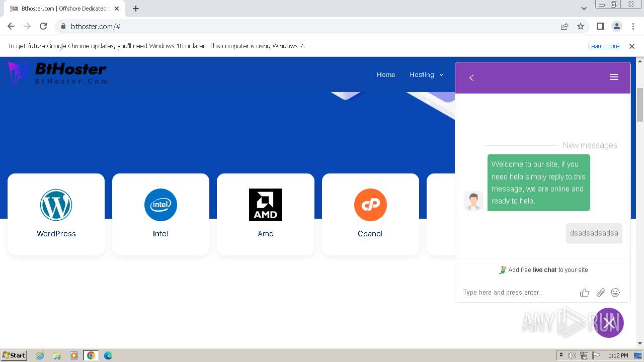Click the WordPress logo card
The image size is (644, 362).
[x=56, y=214]
